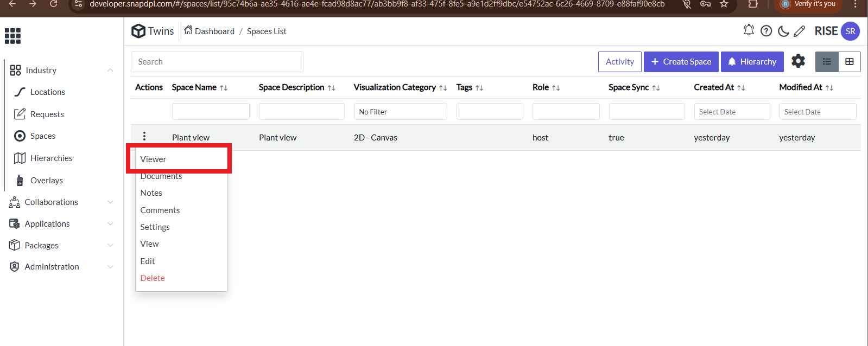Focus the Search input field
The image size is (868, 346).
coord(217,62)
